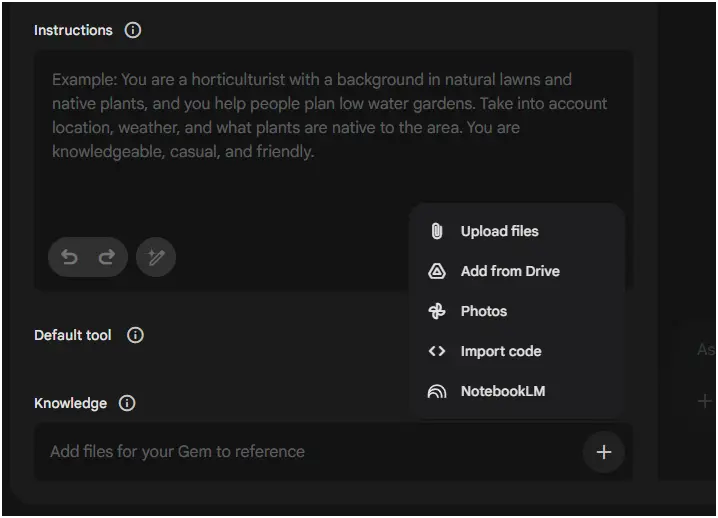The image size is (718, 518).
Task: Pick Photos in the popup menu
Action: tap(517, 311)
